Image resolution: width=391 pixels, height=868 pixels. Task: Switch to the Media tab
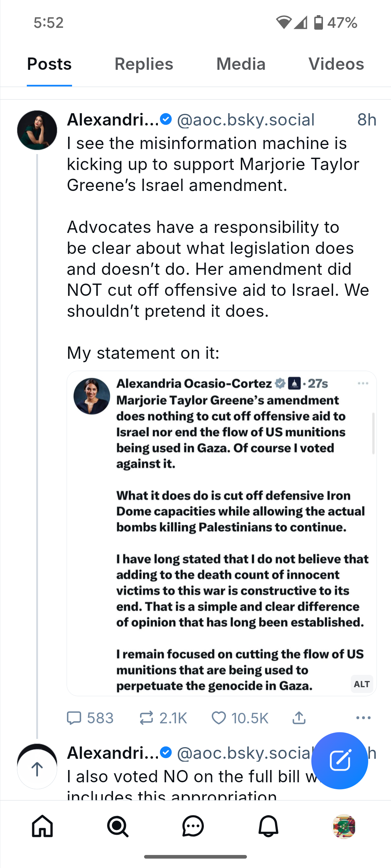pos(241,64)
